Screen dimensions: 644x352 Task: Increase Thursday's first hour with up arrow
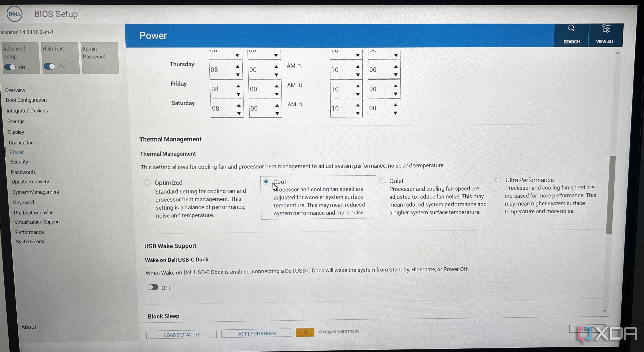point(238,67)
